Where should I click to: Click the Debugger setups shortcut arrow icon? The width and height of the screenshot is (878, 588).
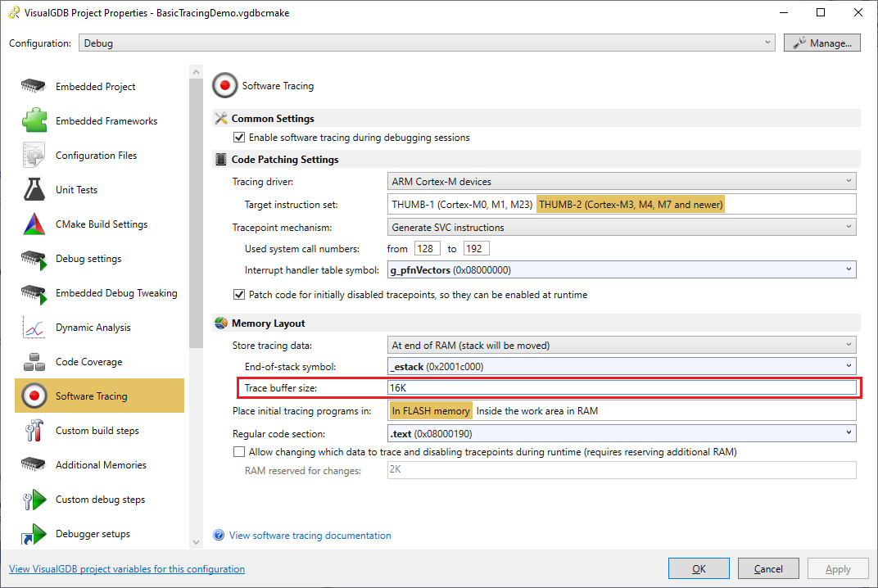point(34,534)
